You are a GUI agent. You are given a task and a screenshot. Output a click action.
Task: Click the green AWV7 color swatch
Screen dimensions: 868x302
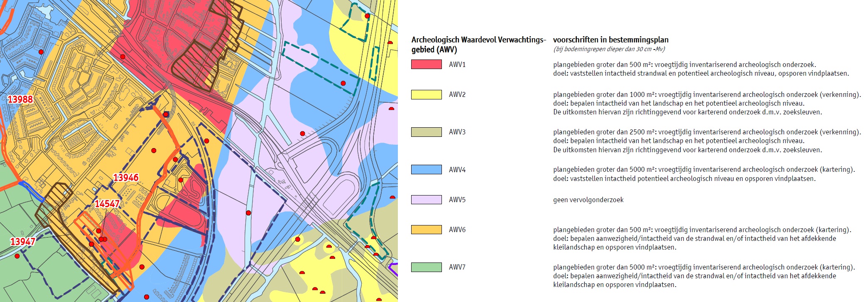coord(426,267)
